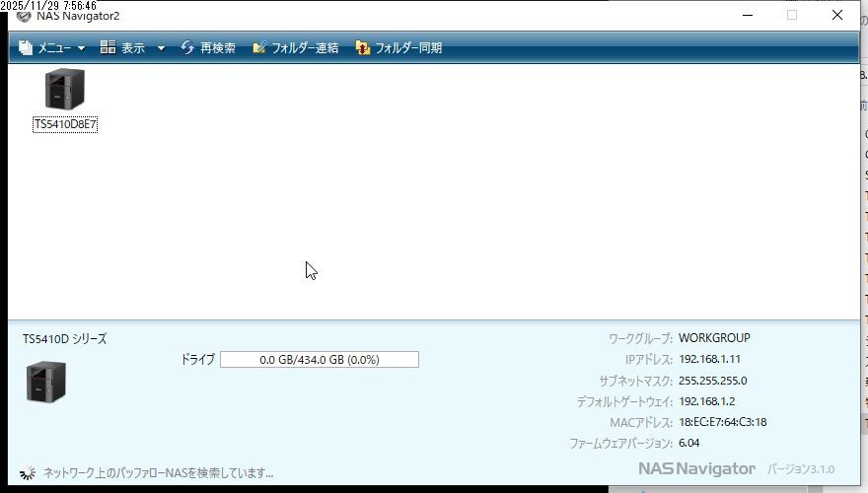The image size is (868, 493).
Task: Click the フォルダー連結 folder icon
Action: (259, 47)
